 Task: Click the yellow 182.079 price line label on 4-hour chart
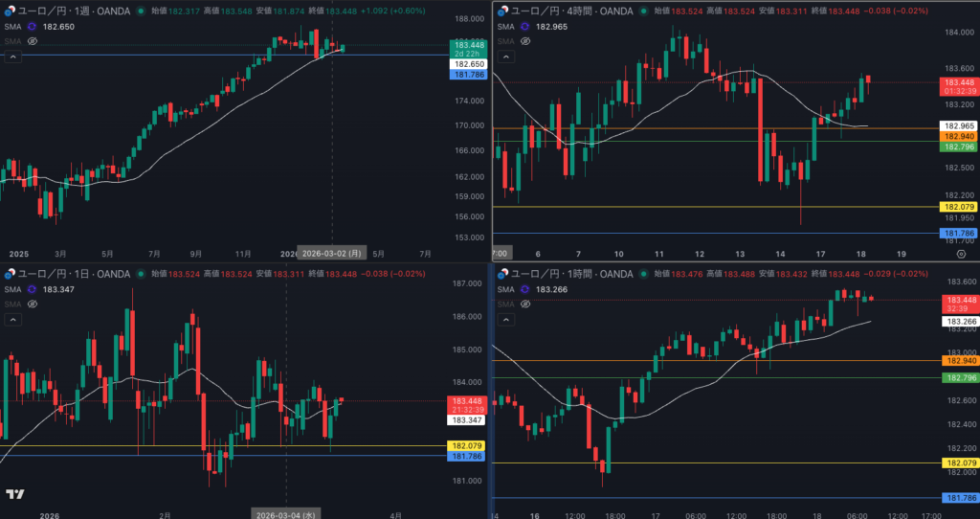958,207
